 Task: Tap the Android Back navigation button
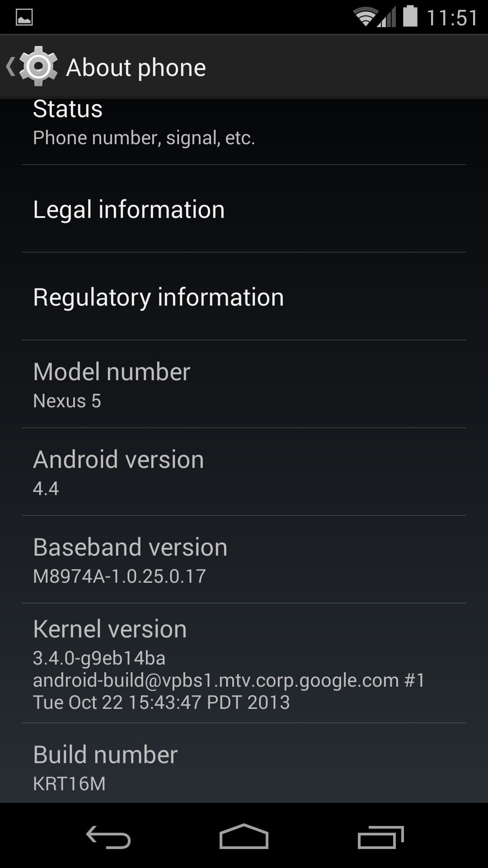[x=108, y=837]
